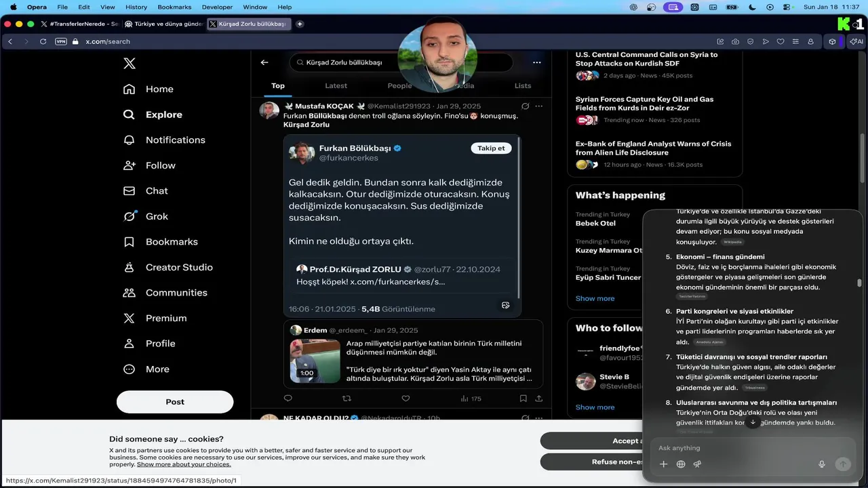The width and height of the screenshot is (868, 488).
Task: Open Notifications in the sidebar
Action: pyautogui.click(x=164, y=140)
